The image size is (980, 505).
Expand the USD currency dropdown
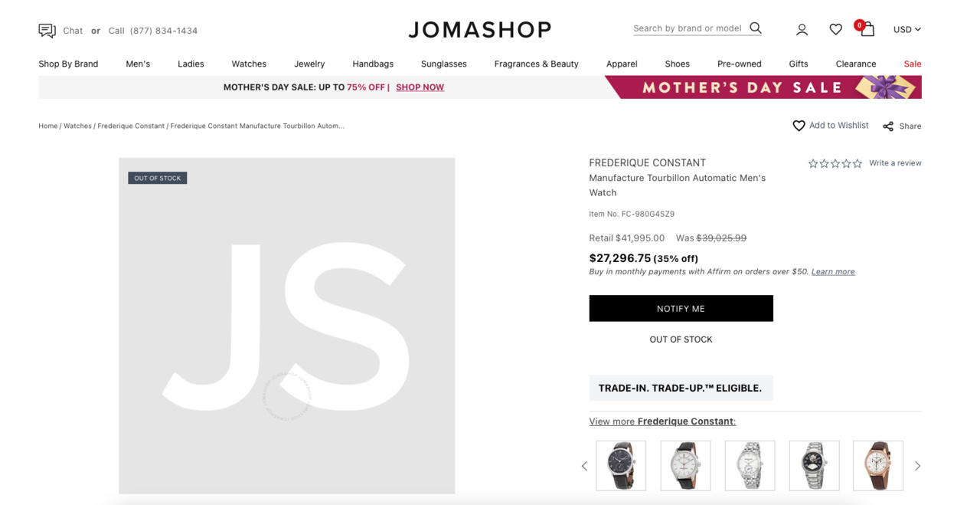pos(906,30)
